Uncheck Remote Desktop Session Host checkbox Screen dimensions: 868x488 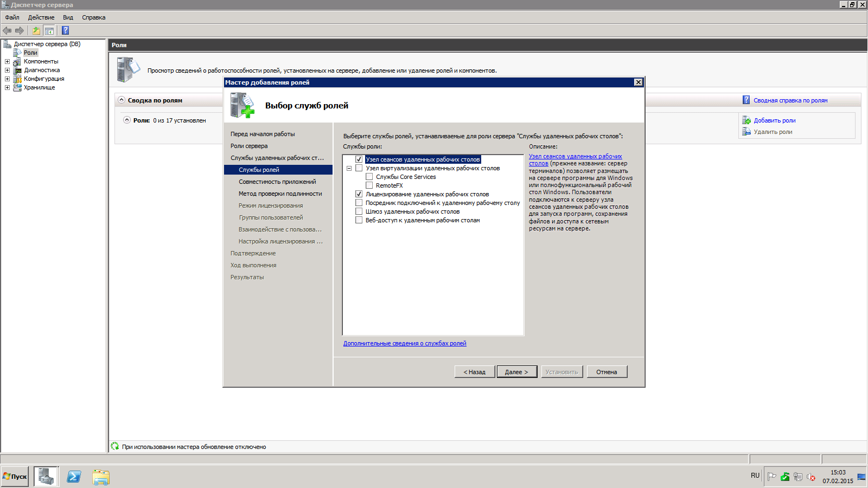tap(359, 159)
